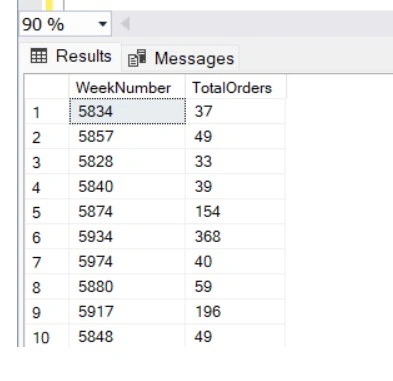
Task: Open the 90 % zoom dropdown
Action: click(103, 24)
